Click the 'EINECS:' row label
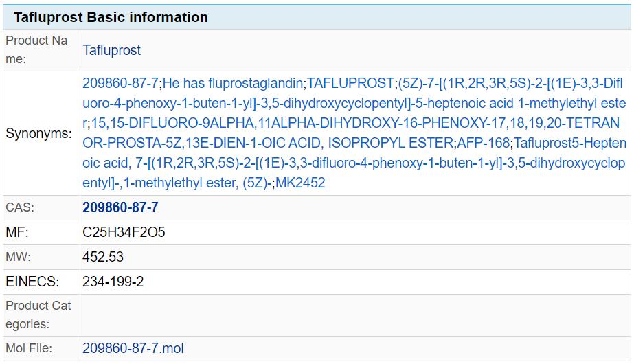 coord(32,282)
